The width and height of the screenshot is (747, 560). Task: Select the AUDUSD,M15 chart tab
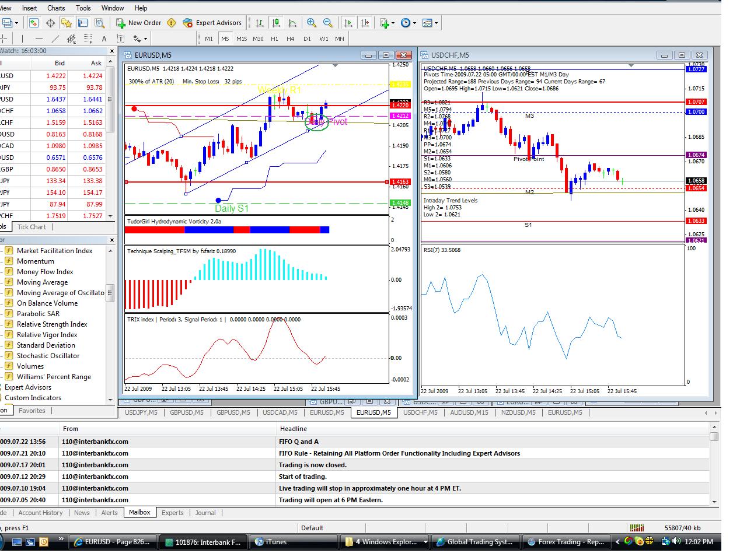469,412
